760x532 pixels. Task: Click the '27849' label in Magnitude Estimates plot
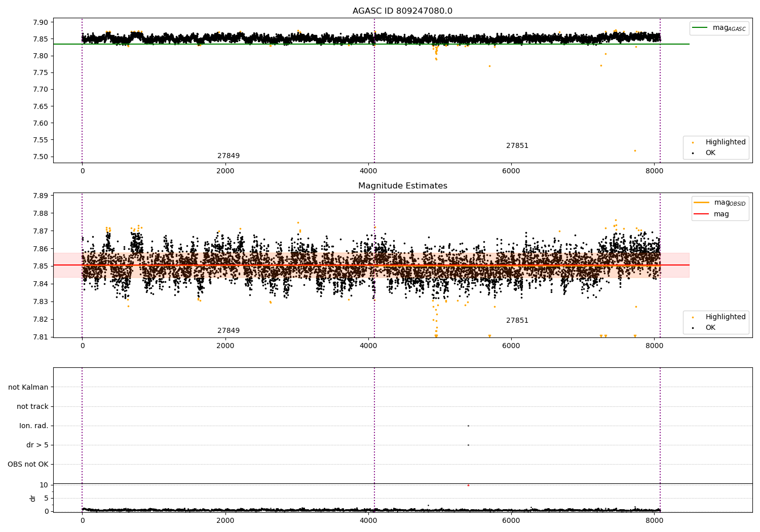coord(229,331)
